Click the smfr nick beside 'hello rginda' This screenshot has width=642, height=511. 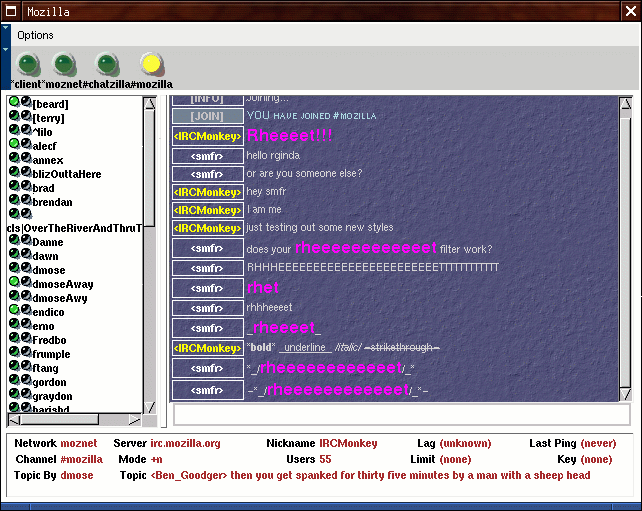208,156
